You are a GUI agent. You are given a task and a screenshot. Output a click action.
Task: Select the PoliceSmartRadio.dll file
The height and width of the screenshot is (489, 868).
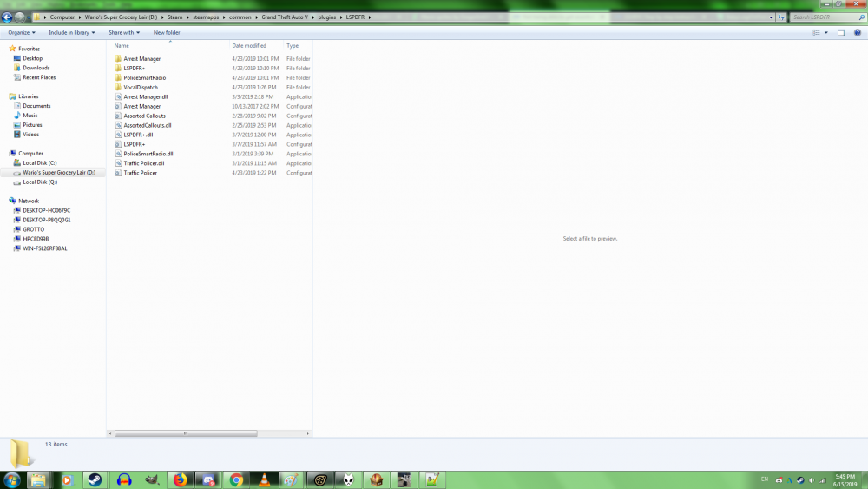coord(148,154)
